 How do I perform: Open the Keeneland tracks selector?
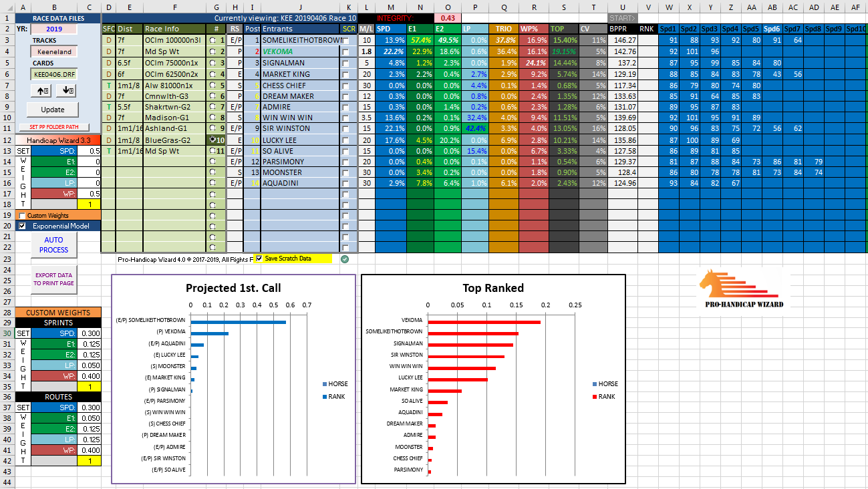tap(53, 51)
